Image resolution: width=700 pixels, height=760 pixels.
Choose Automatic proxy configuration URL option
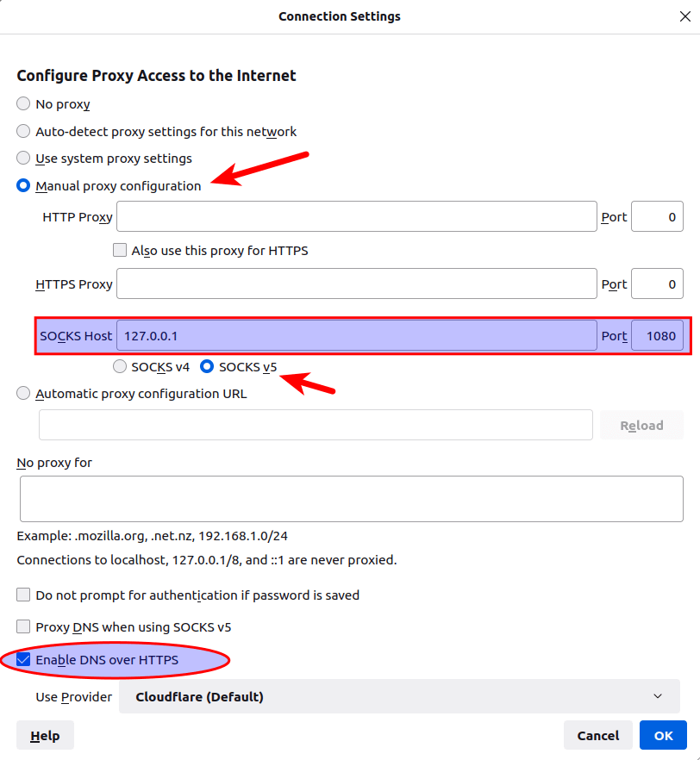[23, 394]
